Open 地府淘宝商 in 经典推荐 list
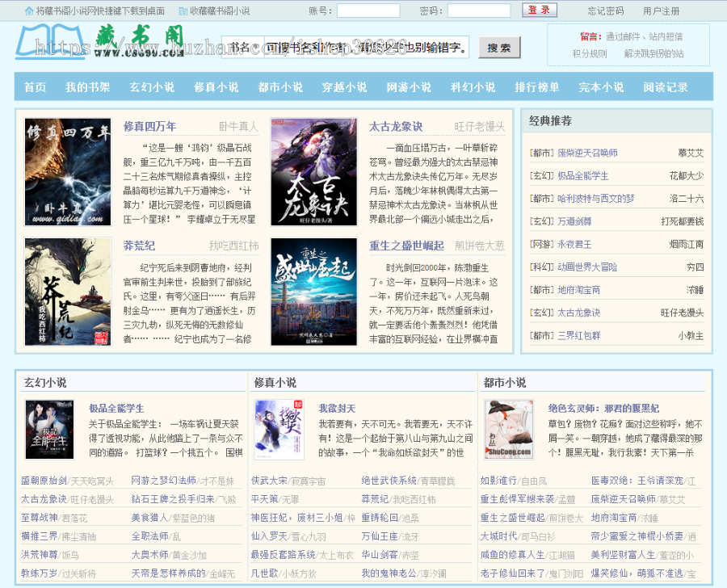The image size is (727, 588). pyautogui.click(x=579, y=290)
